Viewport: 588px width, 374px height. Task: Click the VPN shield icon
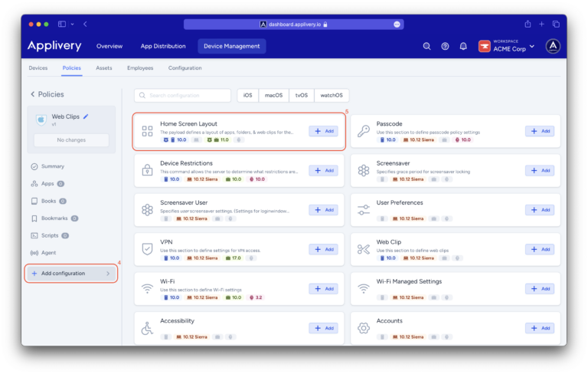pos(147,249)
